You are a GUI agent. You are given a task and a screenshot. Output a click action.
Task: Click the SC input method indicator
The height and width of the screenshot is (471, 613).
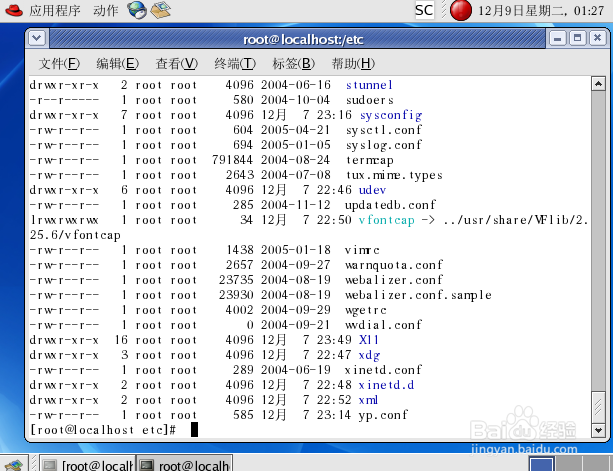[x=424, y=10]
